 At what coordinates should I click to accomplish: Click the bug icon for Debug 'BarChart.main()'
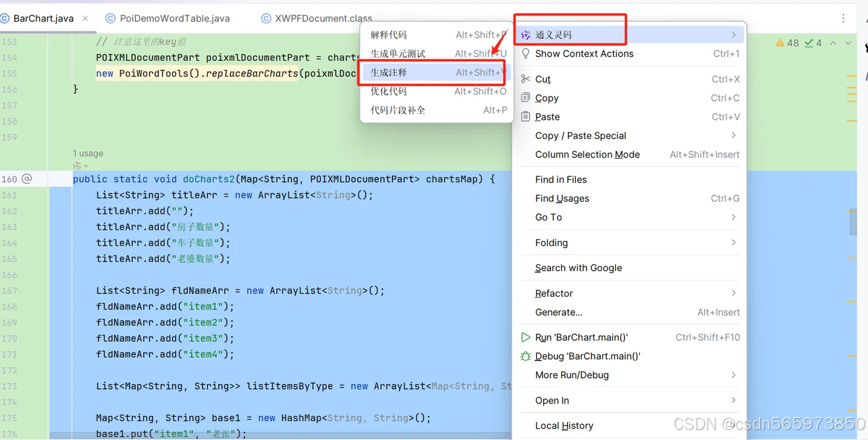point(525,356)
